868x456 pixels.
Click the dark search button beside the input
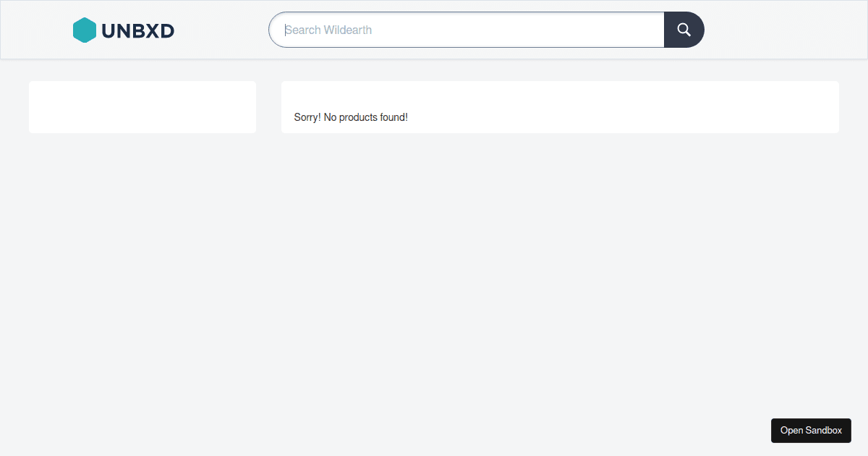[x=683, y=30]
